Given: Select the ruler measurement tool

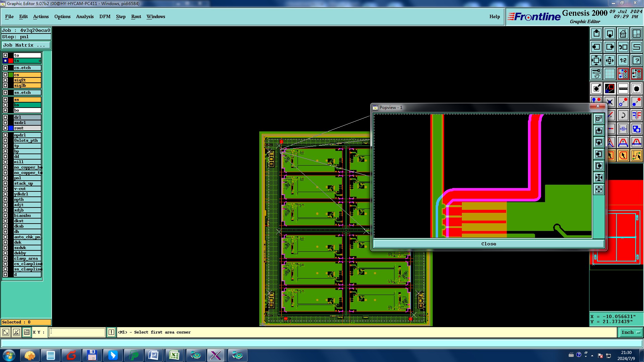Looking at the screenshot, I should coord(623,88).
